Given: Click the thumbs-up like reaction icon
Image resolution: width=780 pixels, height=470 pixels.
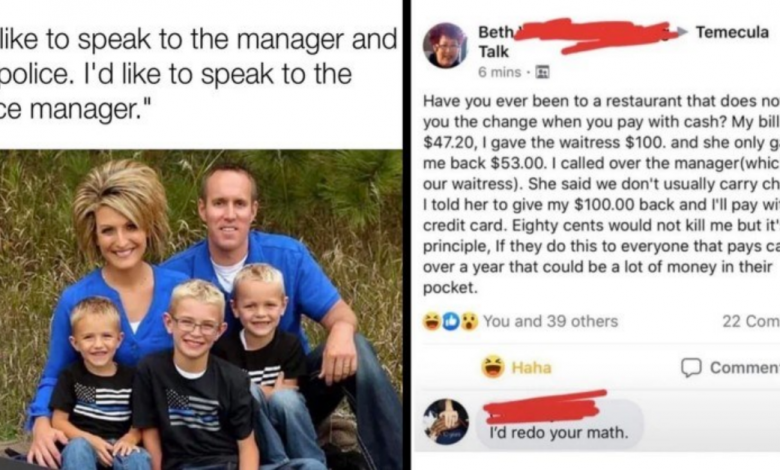Looking at the screenshot, I should pyautogui.click(x=450, y=321).
